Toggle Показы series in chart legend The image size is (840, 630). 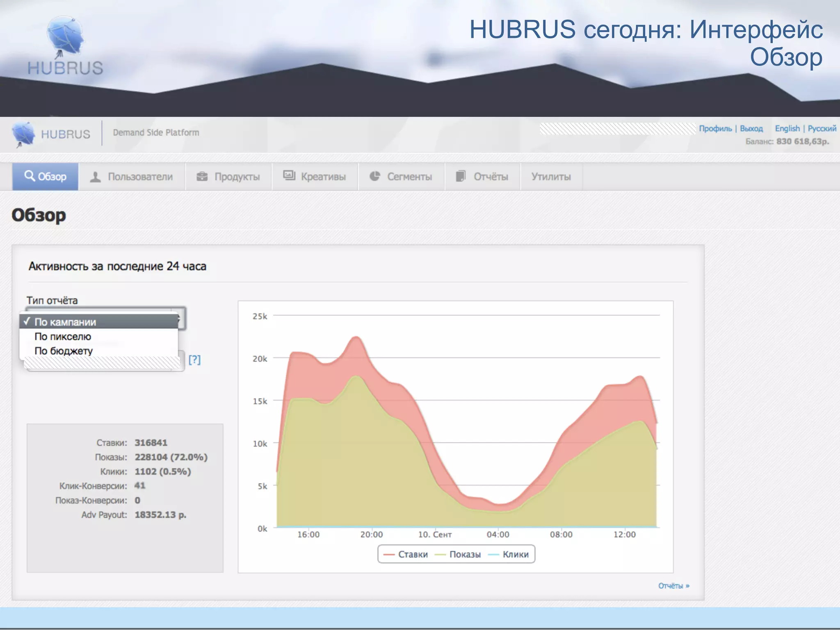click(x=458, y=554)
